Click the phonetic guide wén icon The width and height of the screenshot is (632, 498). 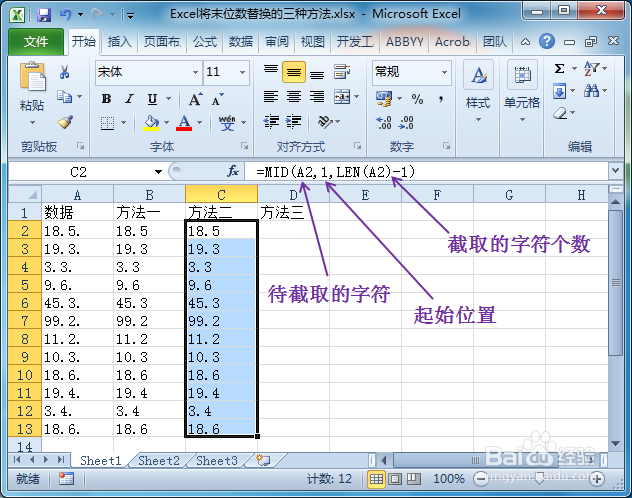[227, 122]
